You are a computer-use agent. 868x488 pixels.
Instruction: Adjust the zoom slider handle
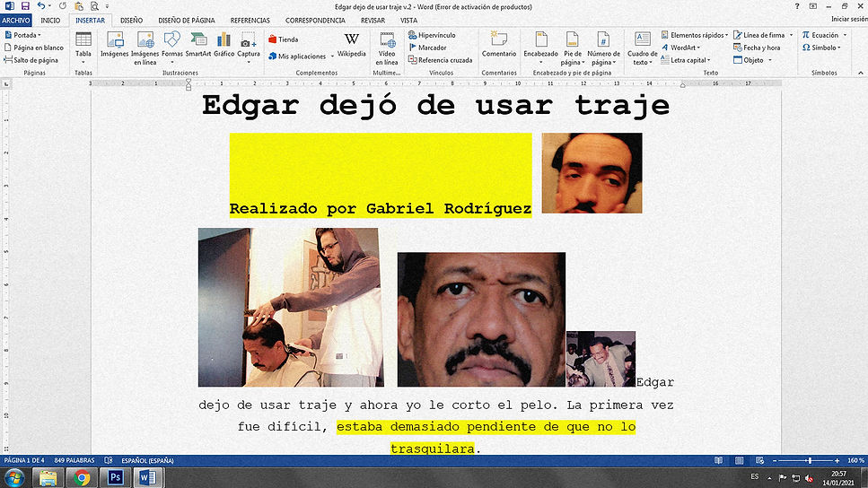point(810,460)
